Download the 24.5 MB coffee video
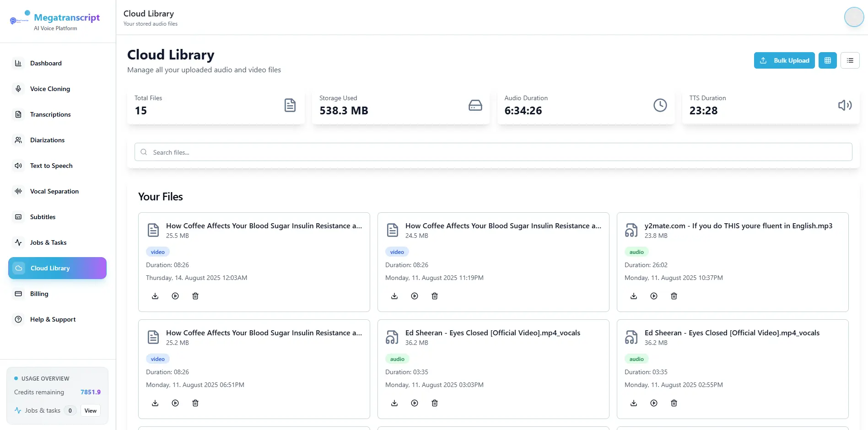868x430 pixels. [394, 296]
